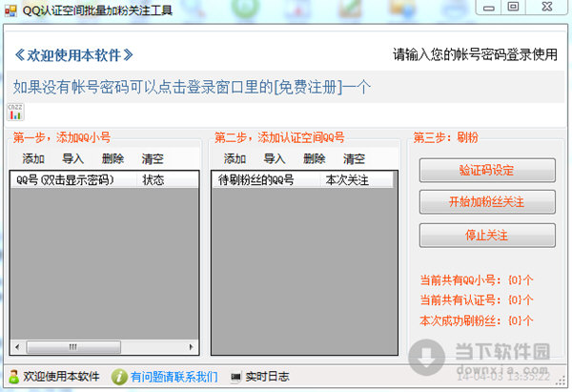
Task: Click 导入 in the QQ小号 toolbar
Action: click(73, 158)
